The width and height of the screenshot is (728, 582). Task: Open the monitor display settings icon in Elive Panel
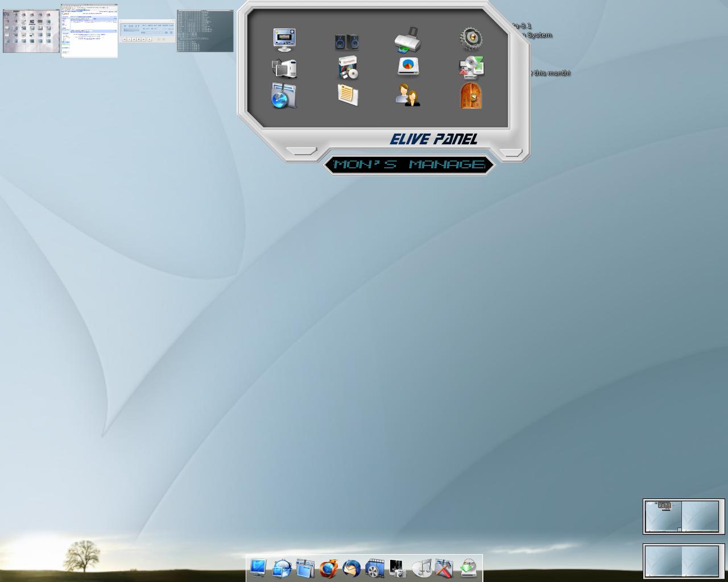pos(284,40)
